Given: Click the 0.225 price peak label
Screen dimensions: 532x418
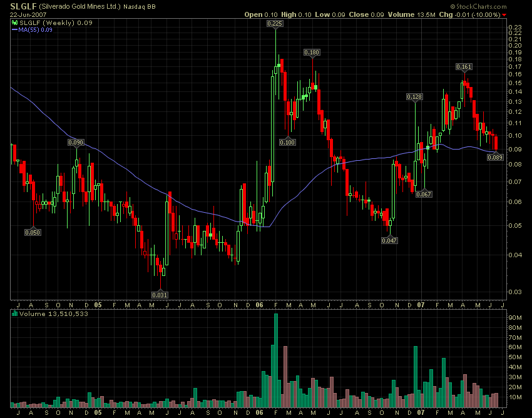Looking at the screenshot, I should [275, 23].
